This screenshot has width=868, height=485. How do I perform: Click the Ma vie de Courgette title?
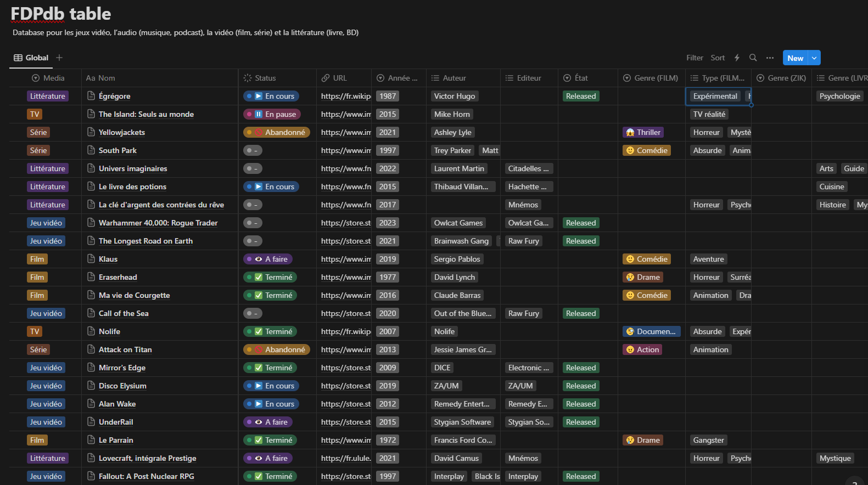[x=135, y=295]
